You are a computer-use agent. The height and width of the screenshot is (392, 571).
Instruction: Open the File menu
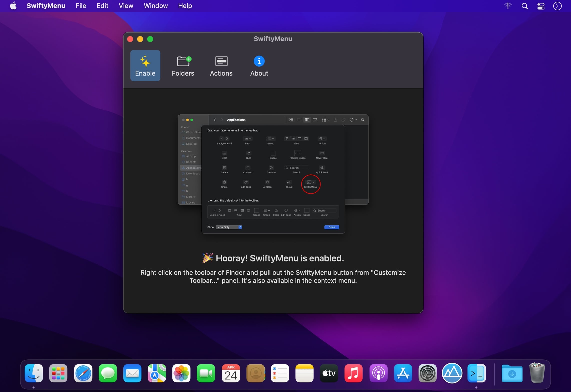click(x=81, y=6)
